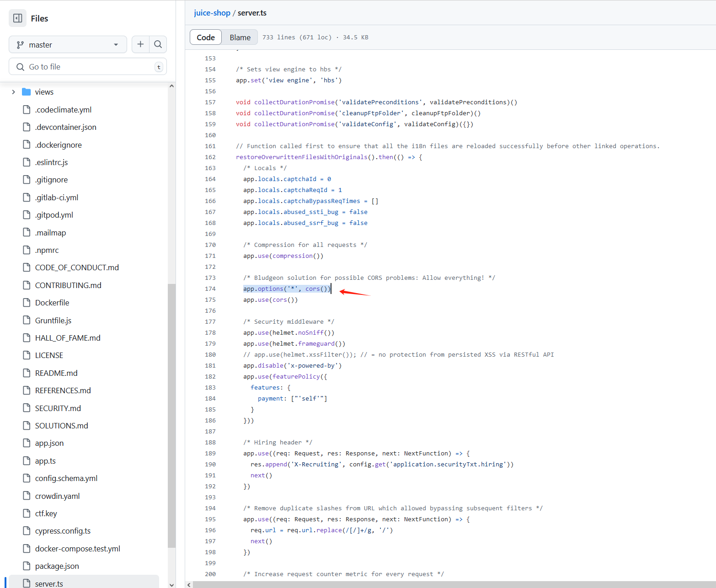Screen dimensions: 716x588
Task: Open CODE_OF_CONDUCT.md in the file tree
Action: point(77,267)
